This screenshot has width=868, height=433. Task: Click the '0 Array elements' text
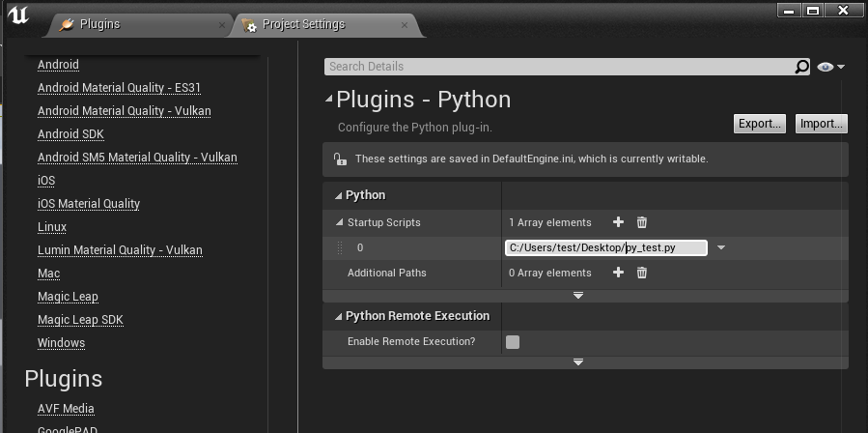coord(550,273)
